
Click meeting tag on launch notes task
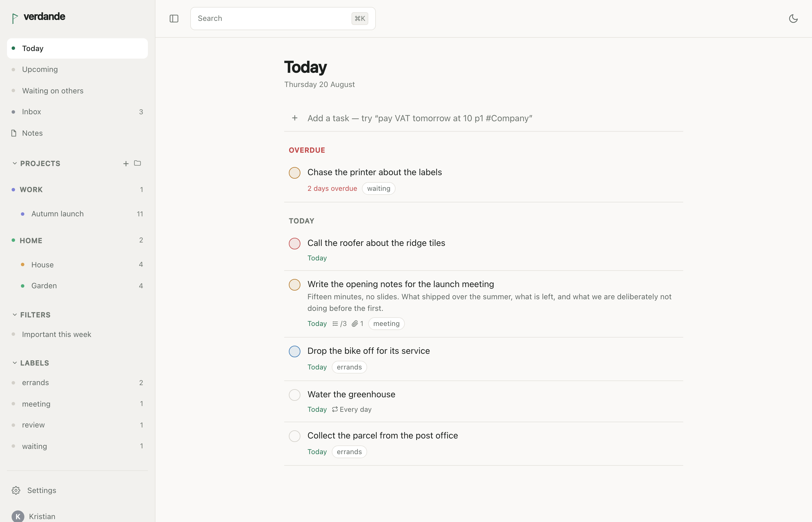386,324
